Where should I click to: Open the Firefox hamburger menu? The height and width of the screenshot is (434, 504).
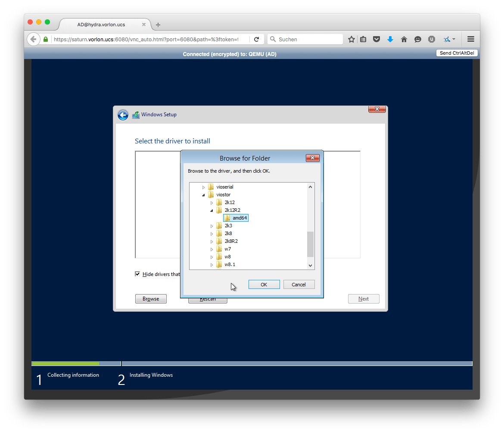click(x=471, y=39)
